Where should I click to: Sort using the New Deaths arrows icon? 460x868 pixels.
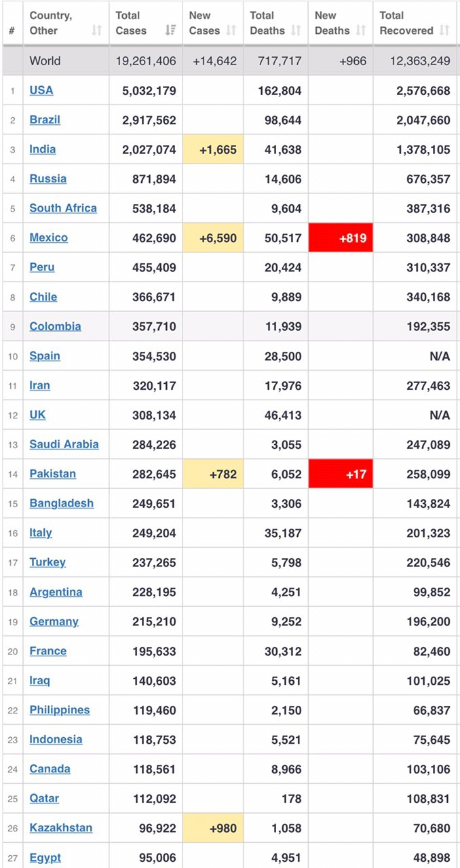click(361, 31)
